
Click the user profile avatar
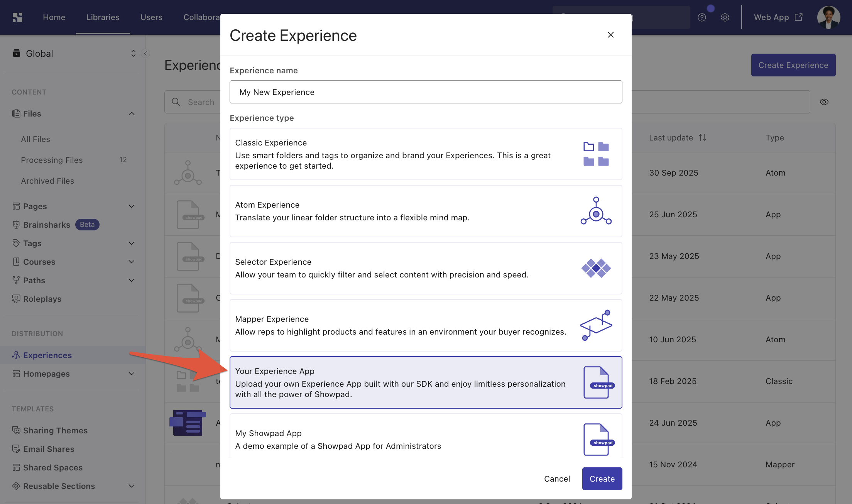(828, 17)
